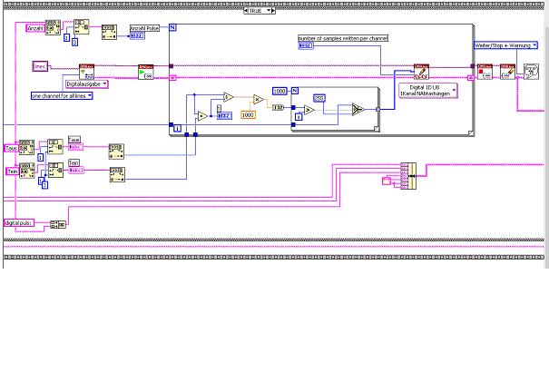Select the DAQmx Create Channel VI

[x=87, y=72]
